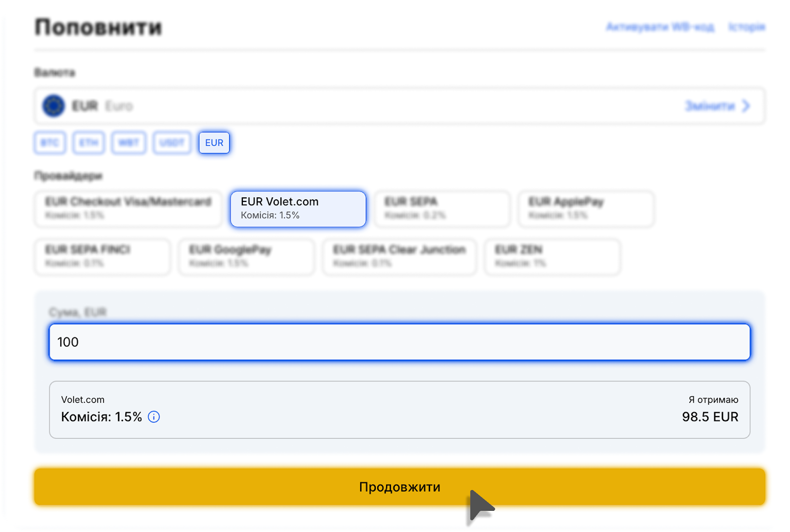
Task: Choose the EUR SEPA provider option
Action: click(442, 209)
